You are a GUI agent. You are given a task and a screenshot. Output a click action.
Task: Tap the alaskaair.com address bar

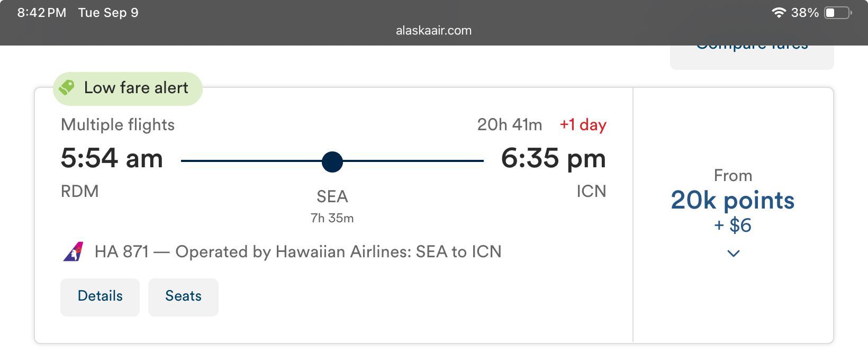pyautogui.click(x=433, y=31)
